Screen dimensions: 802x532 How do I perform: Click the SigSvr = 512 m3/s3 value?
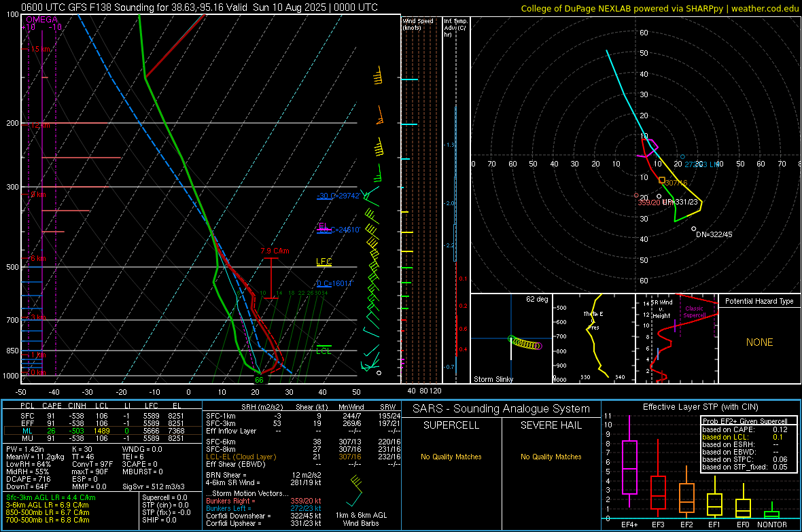(x=154, y=486)
